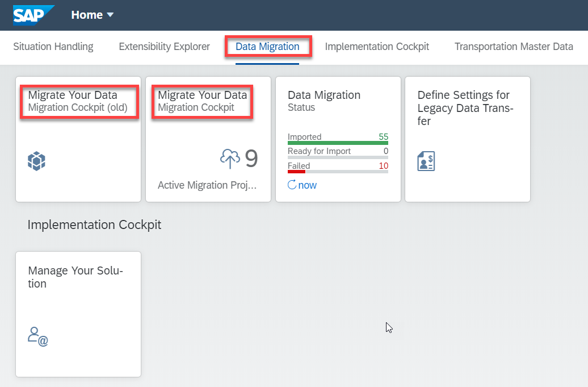This screenshot has width=588, height=387.
Task: Click Implementation Cockpit section heading
Action: point(94,225)
